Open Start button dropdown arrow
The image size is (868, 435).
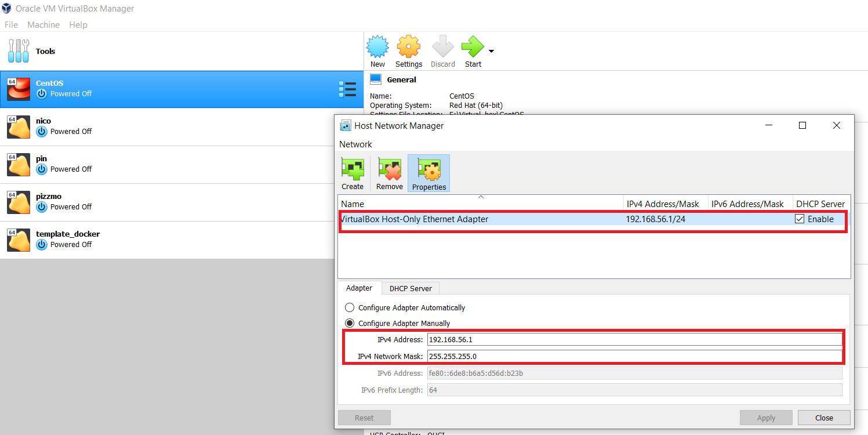tap(492, 51)
